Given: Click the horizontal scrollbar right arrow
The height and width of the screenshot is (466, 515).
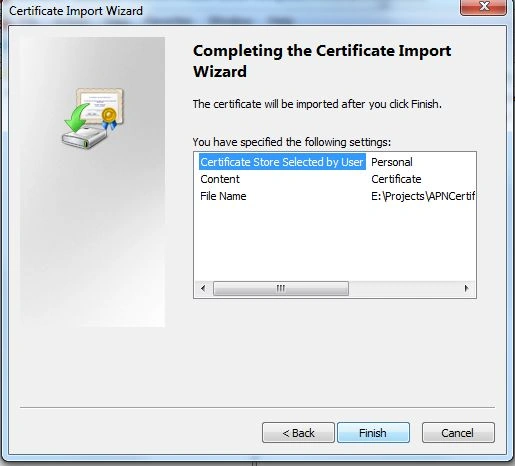Looking at the screenshot, I should (466, 288).
